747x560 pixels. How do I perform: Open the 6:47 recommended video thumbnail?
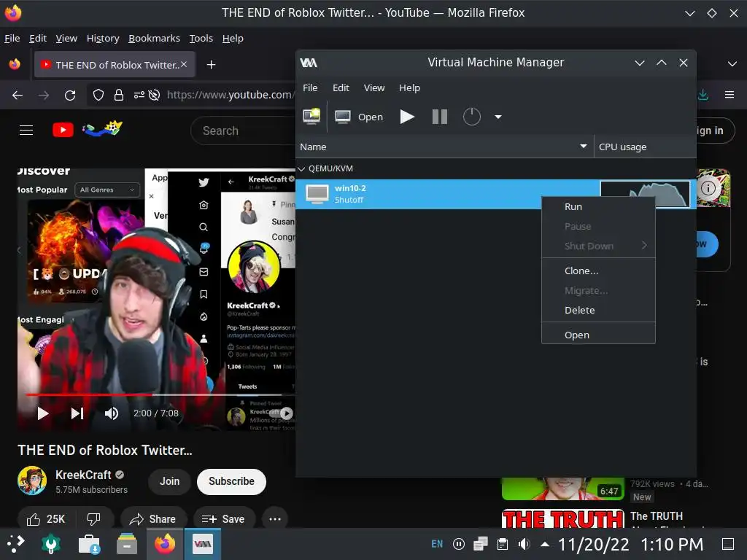562,489
